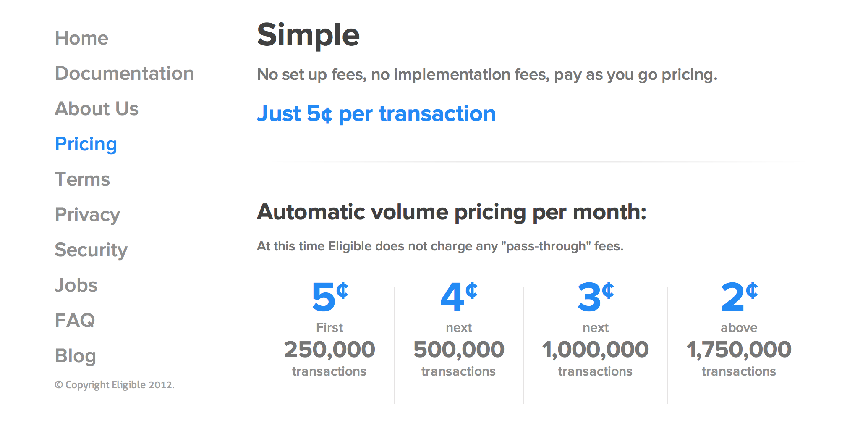Click the Simple heading
868x437 pixels.
click(x=308, y=35)
